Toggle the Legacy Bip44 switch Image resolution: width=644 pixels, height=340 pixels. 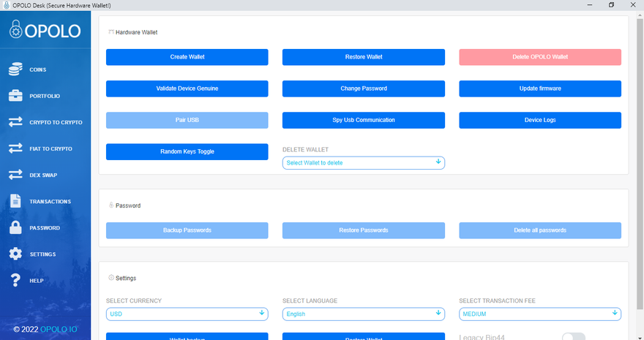(573, 336)
